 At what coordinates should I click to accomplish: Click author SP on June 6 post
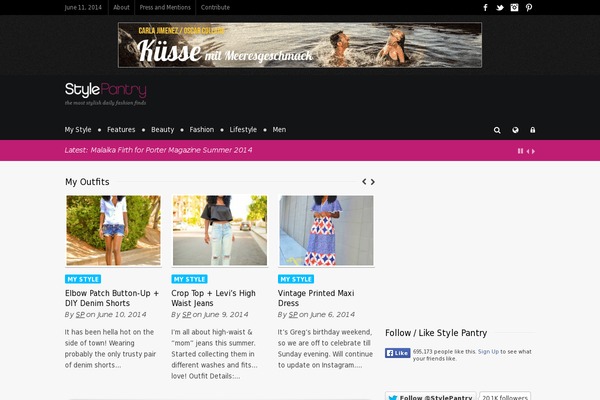pyautogui.click(x=293, y=315)
